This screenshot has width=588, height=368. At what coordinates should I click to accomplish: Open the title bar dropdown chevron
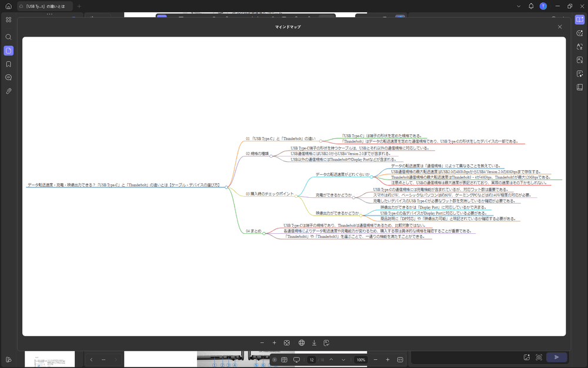[x=518, y=6]
